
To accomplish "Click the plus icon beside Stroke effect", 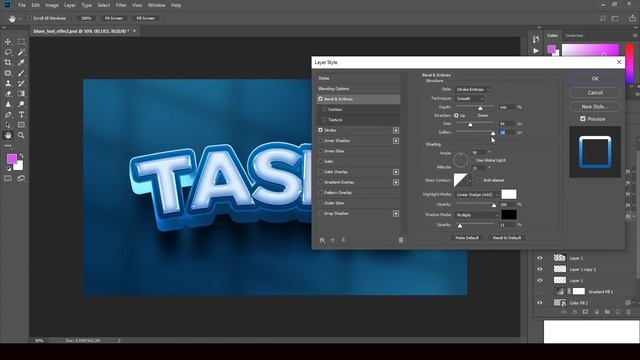I will 396,130.
